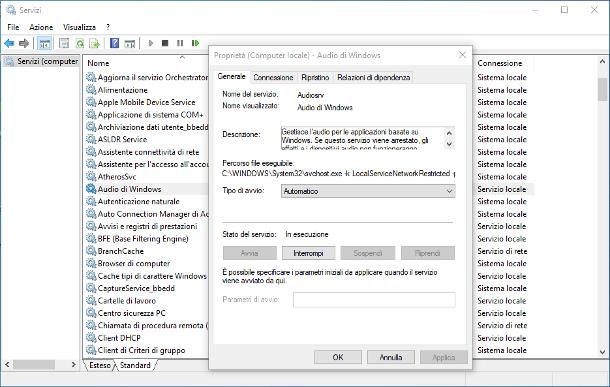Restart service using toolbar restart icon
Screen dimensions: 610x387
(195, 43)
